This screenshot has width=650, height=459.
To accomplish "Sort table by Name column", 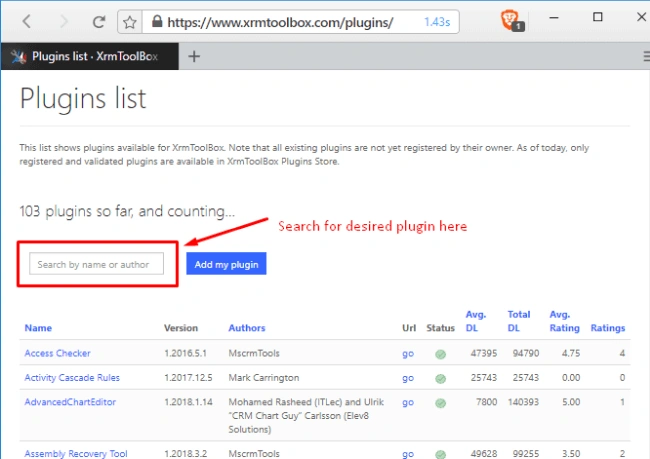I will 38,328.
